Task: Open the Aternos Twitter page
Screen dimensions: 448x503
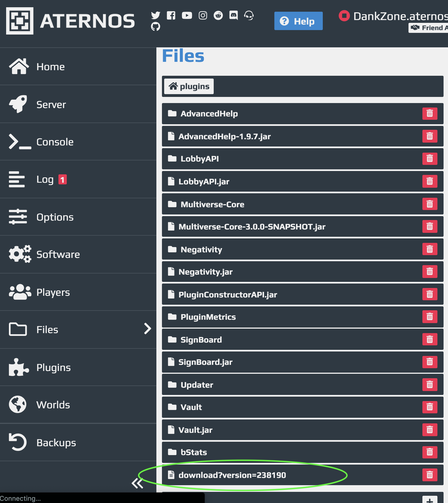Action: click(156, 15)
